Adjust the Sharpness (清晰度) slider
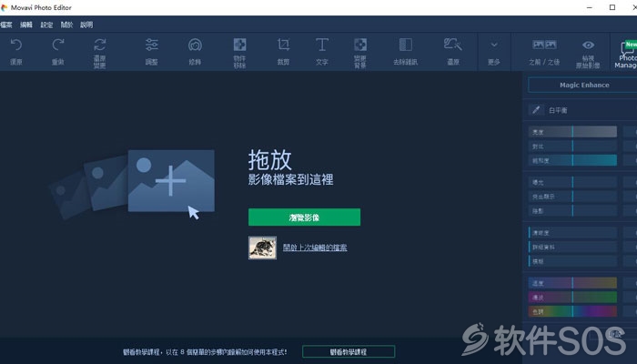This screenshot has width=637, height=364. tap(572, 232)
